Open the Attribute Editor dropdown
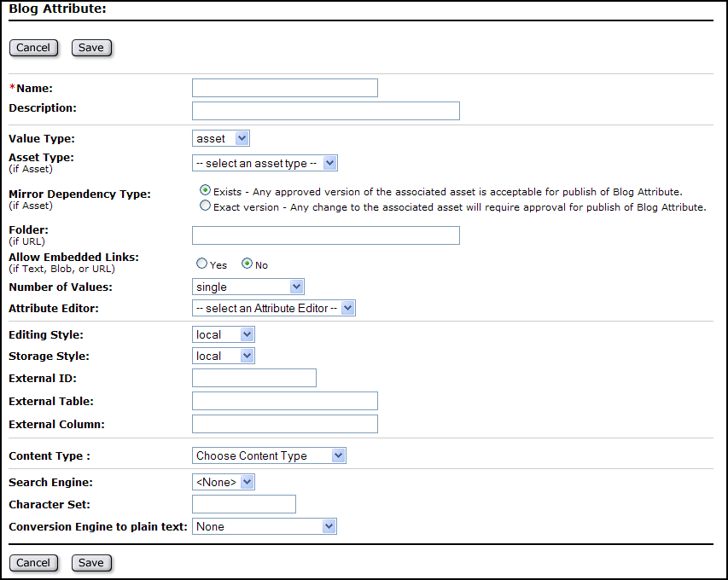The image size is (728, 580). [274, 308]
